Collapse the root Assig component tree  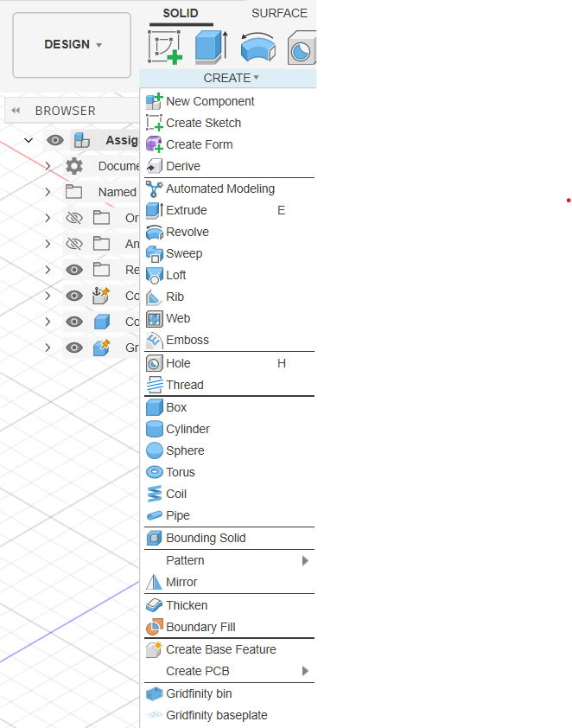[29, 140]
